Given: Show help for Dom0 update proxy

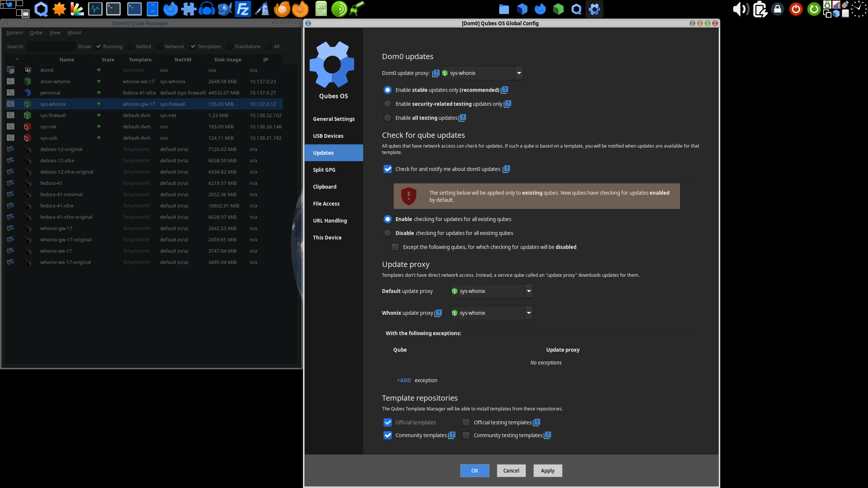Looking at the screenshot, I should point(436,73).
